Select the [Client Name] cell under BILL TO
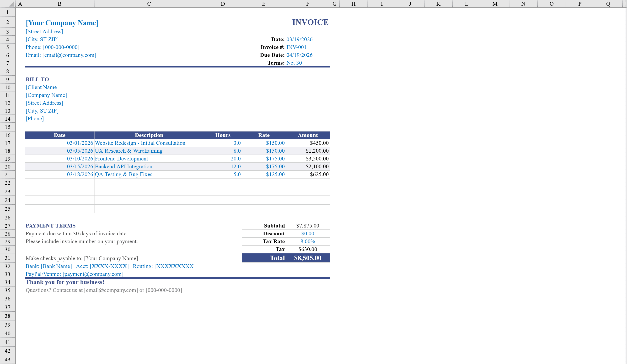This screenshot has height=364, width=627. [42, 87]
